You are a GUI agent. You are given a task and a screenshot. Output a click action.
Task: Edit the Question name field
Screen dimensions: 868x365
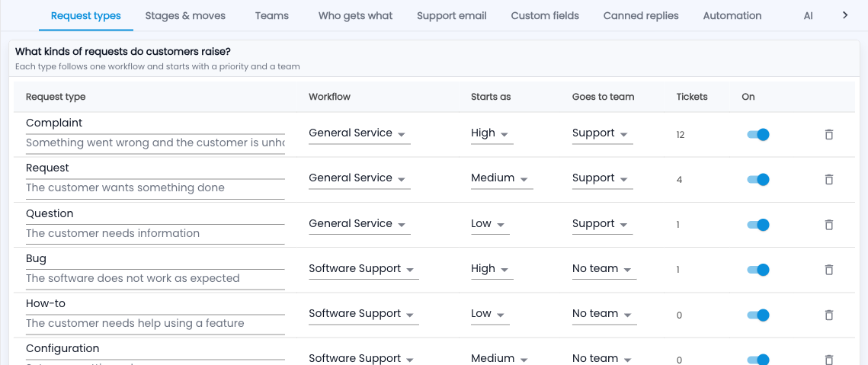tap(155, 214)
